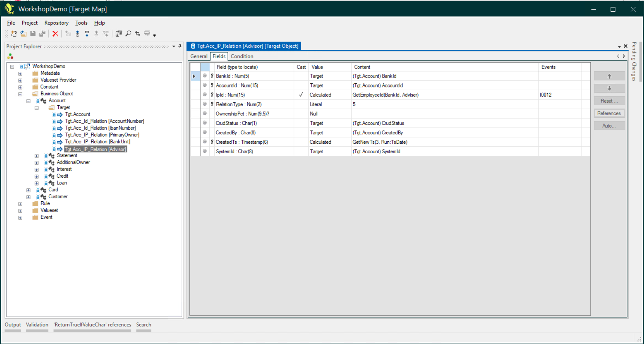Screen dimensions: 644x344
Task: Expand the Customer business object
Action: click(28, 197)
